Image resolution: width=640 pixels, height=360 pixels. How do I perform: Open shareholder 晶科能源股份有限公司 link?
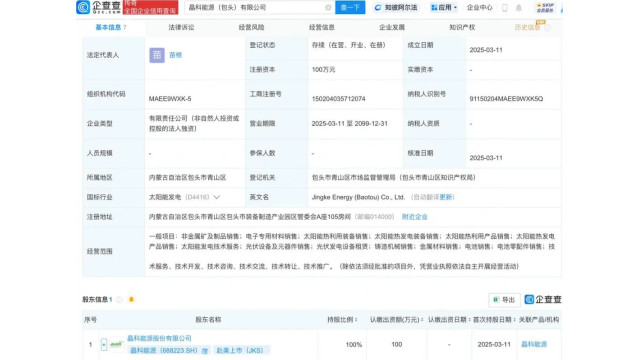click(x=159, y=338)
